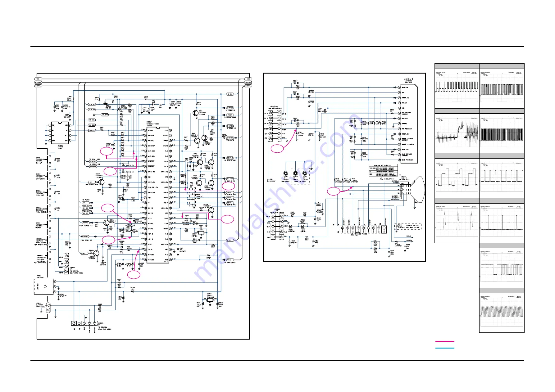The width and height of the screenshot is (555, 392).
Task: Open the first square-pulse waveform thumbnail
Action: point(457,88)
